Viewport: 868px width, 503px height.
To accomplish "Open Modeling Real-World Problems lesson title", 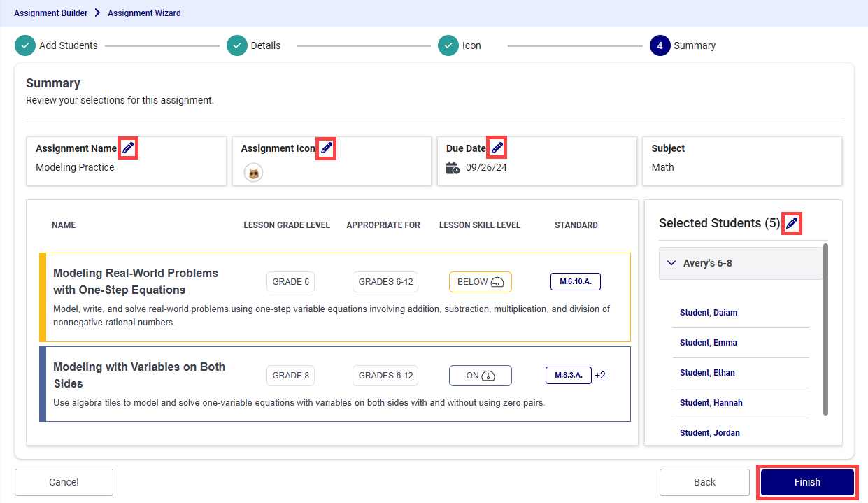I will 136,281.
